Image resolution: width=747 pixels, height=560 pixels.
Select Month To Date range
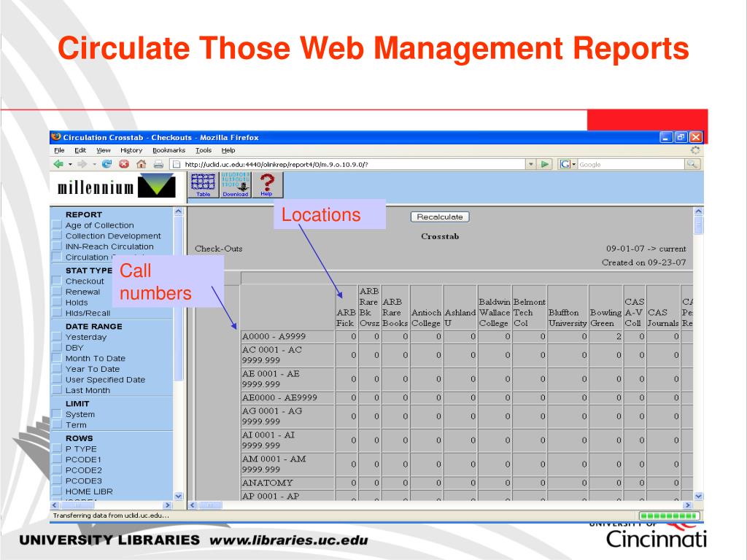[x=96, y=358]
